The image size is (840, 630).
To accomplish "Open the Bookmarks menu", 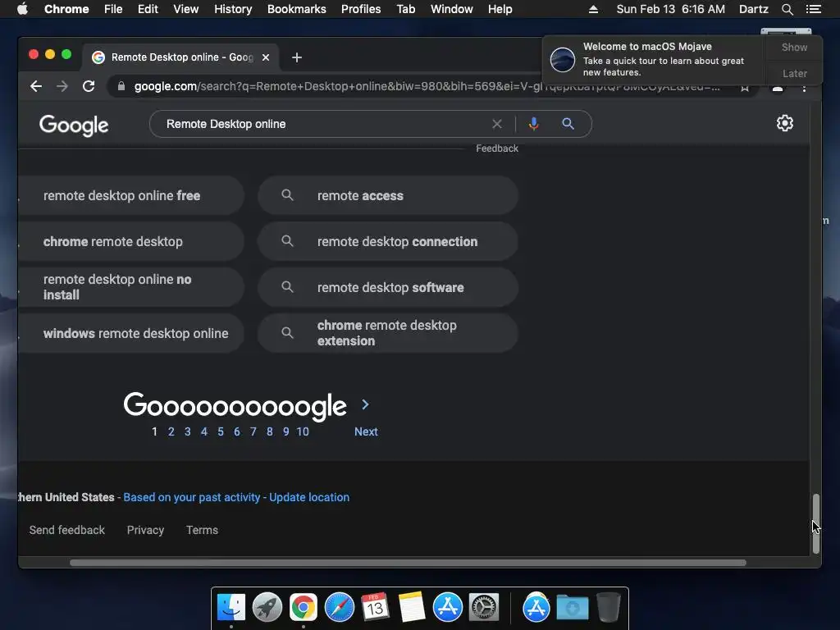I will pyautogui.click(x=297, y=9).
